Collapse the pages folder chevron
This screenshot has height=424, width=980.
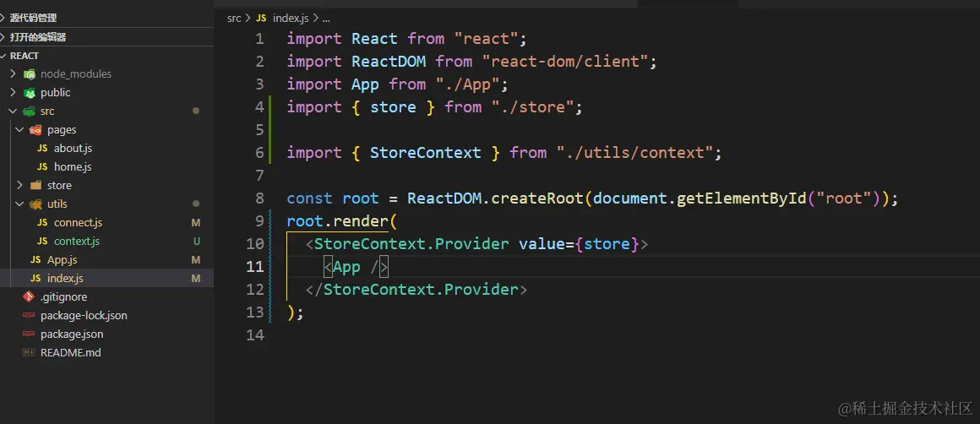20,130
